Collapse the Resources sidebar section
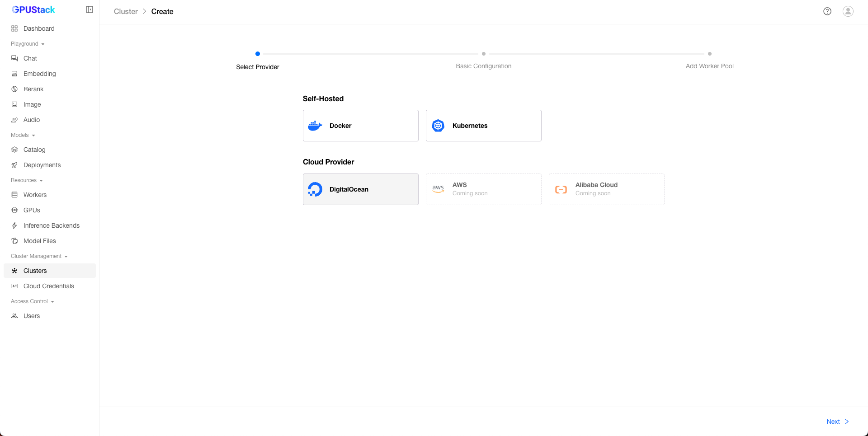This screenshot has width=868, height=436. tap(27, 180)
